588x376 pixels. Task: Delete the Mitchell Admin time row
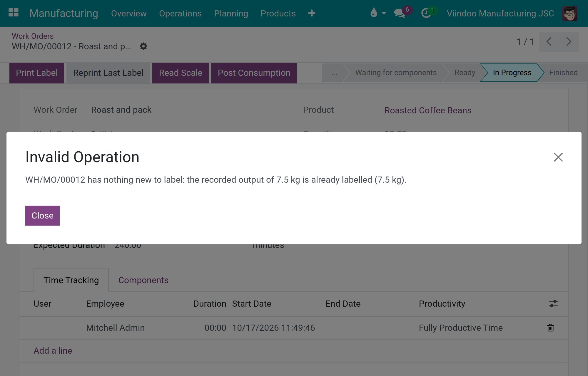pyautogui.click(x=550, y=328)
